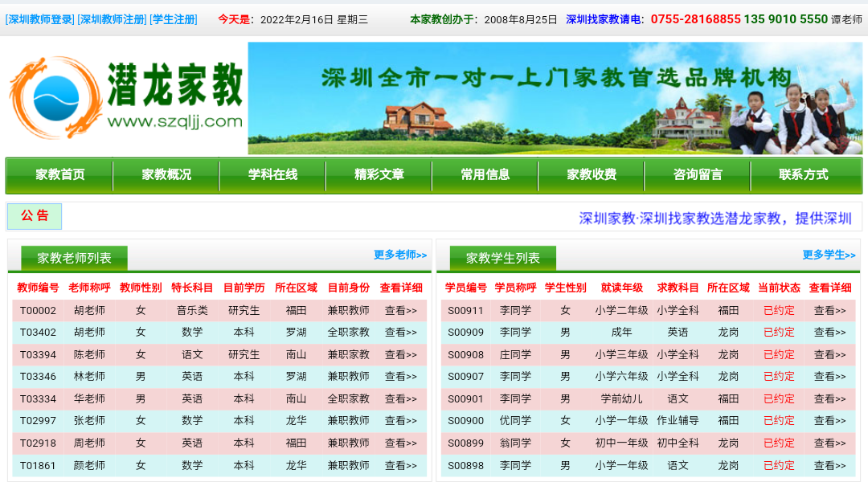Open the 家教首页 menu item
This screenshot has width=868, height=482.
tap(60, 174)
